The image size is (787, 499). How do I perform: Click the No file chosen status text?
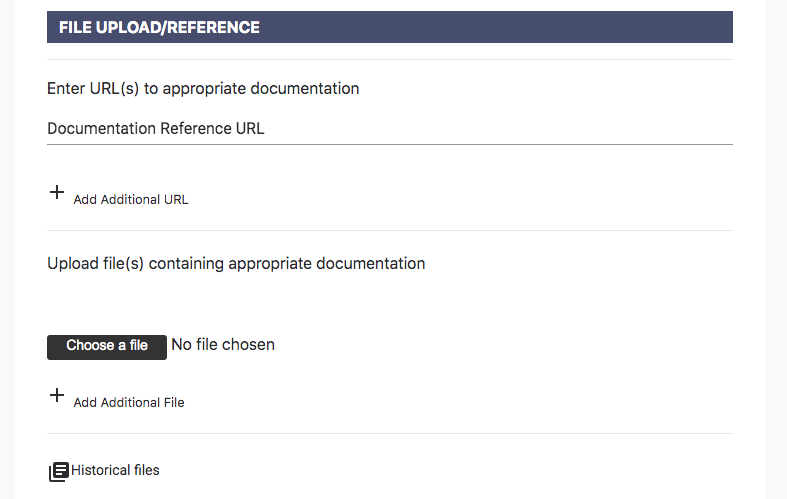(223, 344)
